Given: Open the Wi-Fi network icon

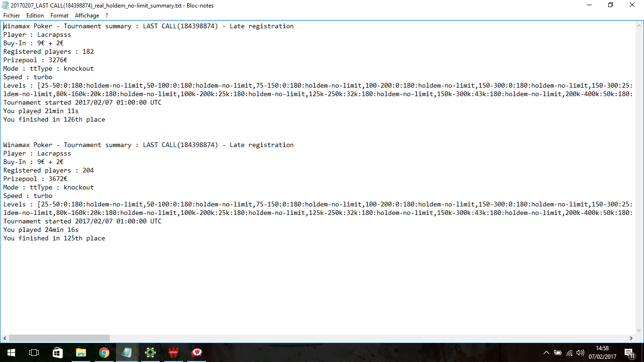Looking at the screenshot, I should tap(570, 353).
